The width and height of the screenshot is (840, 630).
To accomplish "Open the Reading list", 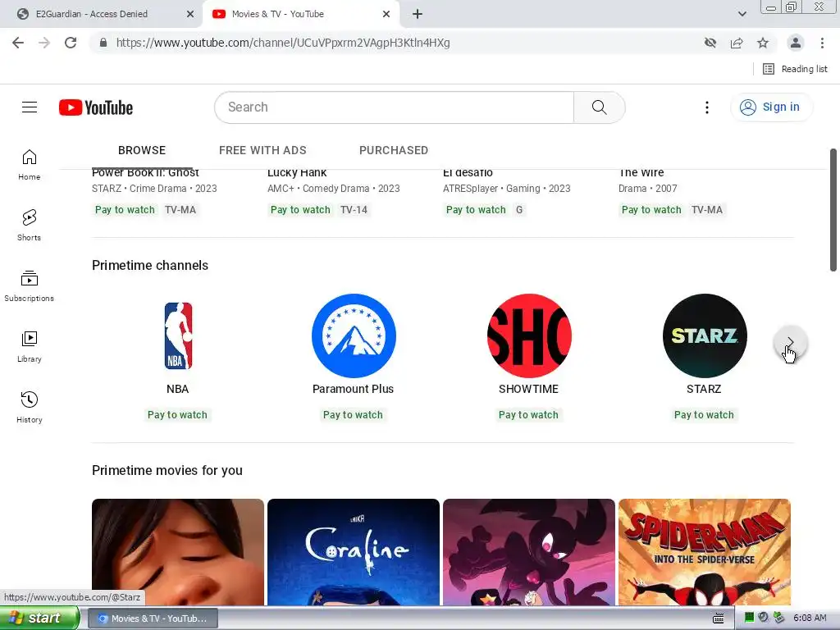I will (x=795, y=69).
